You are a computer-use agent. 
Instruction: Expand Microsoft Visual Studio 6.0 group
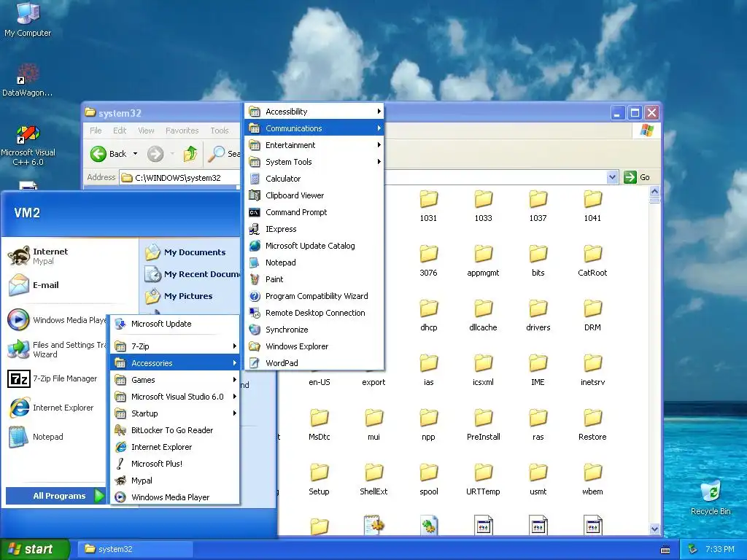[175, 396]
